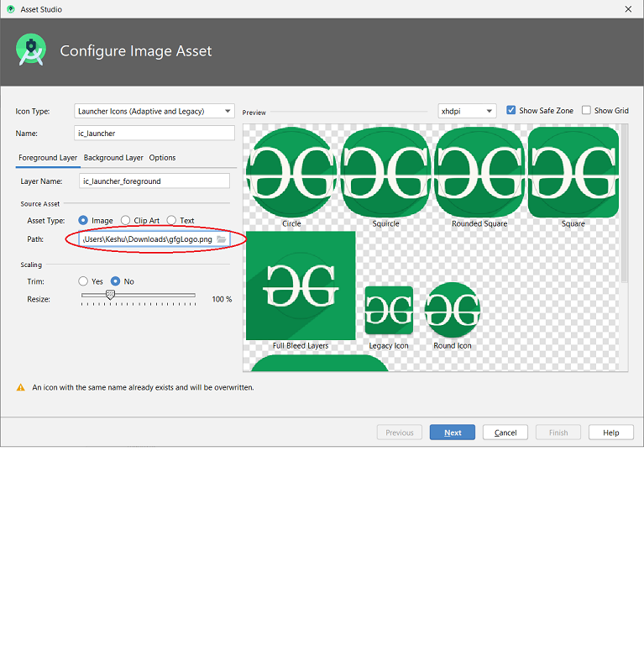Set Trim to Yes

(x=83, y=281)
